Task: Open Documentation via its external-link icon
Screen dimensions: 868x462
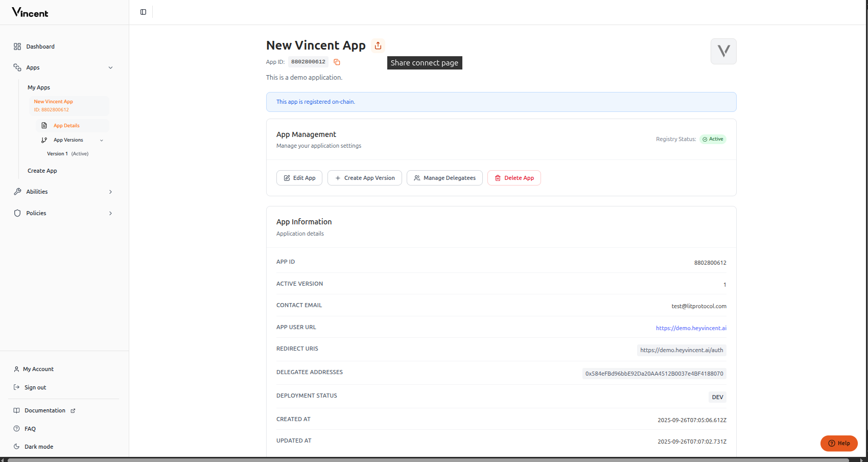Action: 73,410
